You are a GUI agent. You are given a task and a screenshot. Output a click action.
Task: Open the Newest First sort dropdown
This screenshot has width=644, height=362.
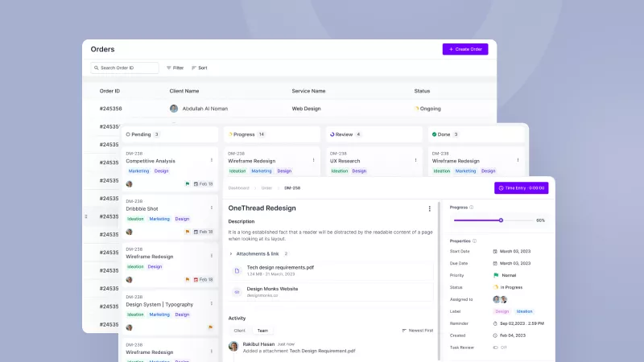tap(417, 331)
